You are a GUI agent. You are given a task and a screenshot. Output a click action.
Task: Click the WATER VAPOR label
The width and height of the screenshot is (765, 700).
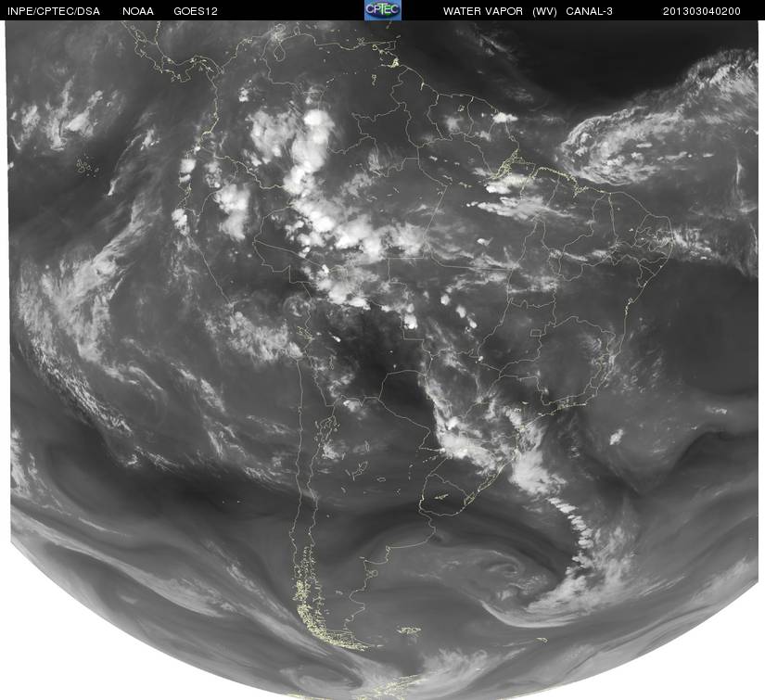pos(483,11)
